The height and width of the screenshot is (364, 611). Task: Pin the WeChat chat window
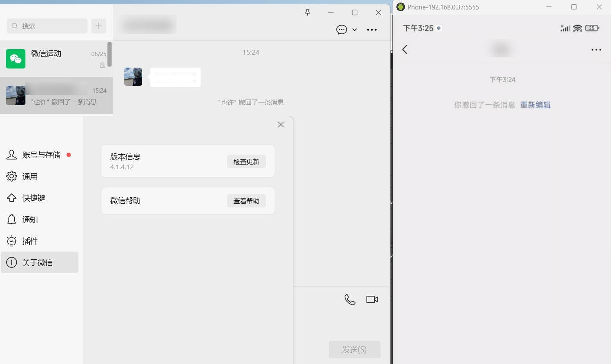(x=307, y=12)
